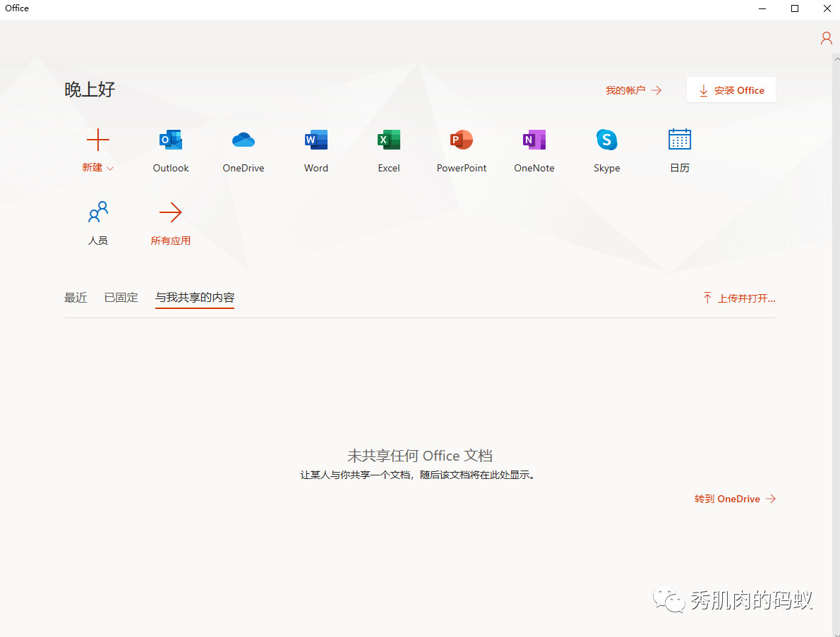
Task: Go to the 转到 OneDrive link
Action: 735,499
